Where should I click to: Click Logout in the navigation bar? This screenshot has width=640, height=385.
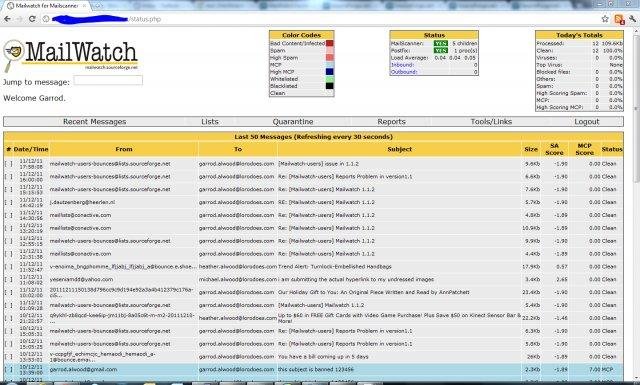[x=587, y=122]
